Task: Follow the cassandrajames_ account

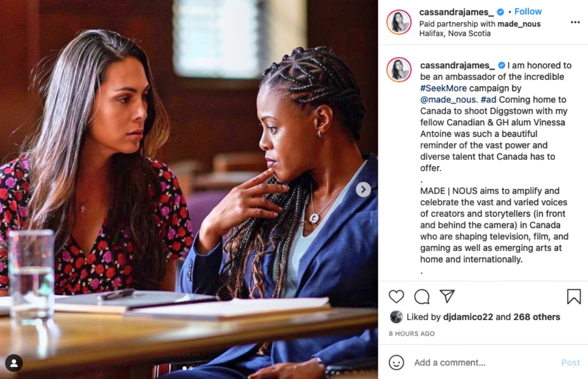Action: 528,11
